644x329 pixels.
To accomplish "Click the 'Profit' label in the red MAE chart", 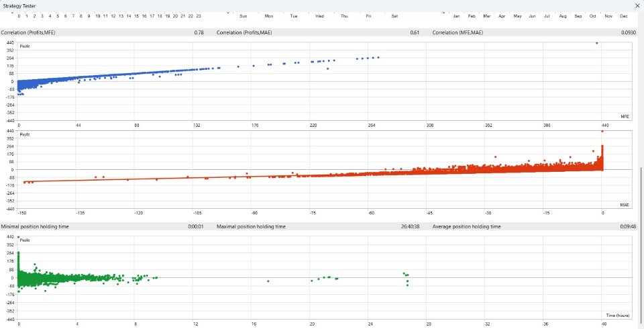I will coord(25,134).
